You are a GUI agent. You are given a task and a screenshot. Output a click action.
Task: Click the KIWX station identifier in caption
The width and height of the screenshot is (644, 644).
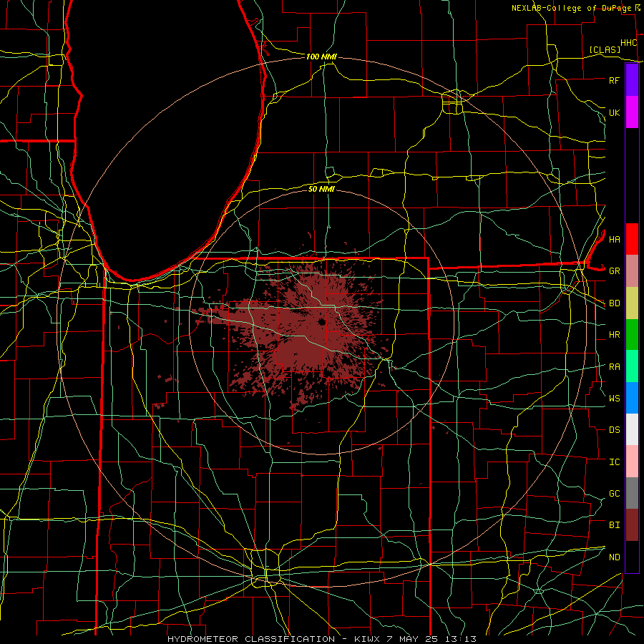point(369,639)
